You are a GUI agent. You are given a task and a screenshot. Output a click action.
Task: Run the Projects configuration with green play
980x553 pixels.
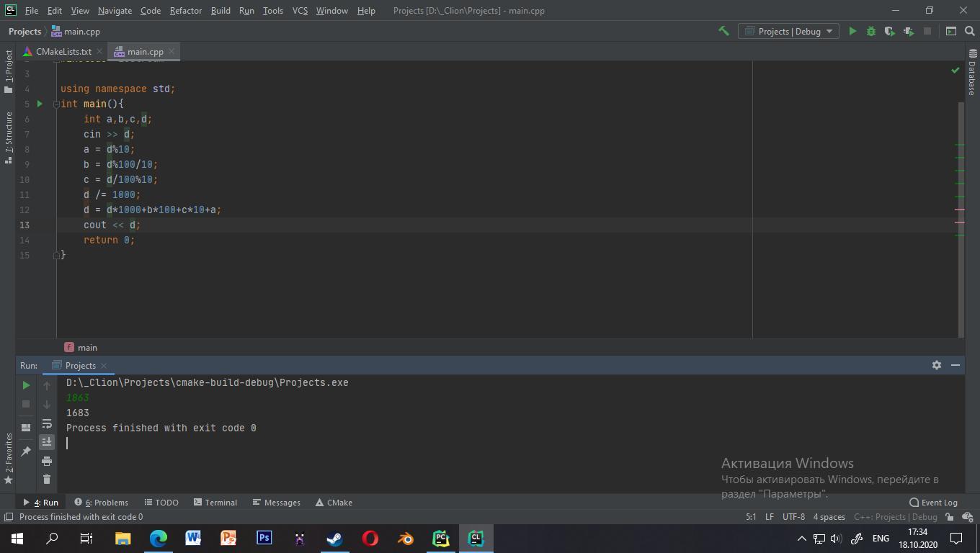click(852, 31)
